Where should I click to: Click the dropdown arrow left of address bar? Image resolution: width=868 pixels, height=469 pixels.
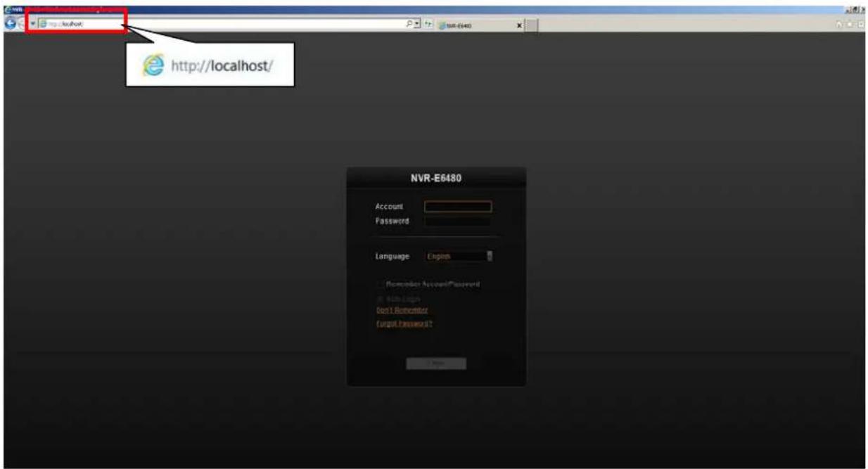coord(33,24)
